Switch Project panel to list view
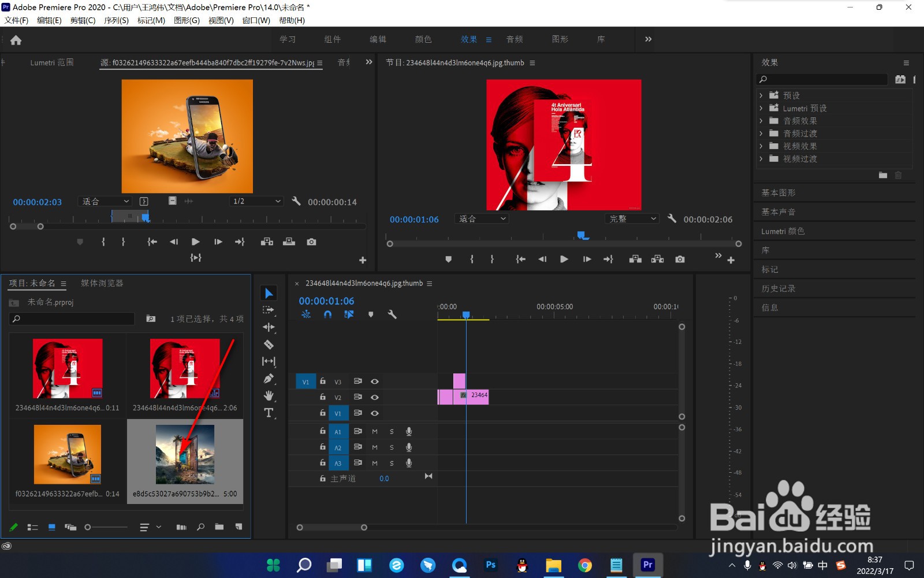The width and height of the screenshot is (924, 578). (x=33, y=527)
